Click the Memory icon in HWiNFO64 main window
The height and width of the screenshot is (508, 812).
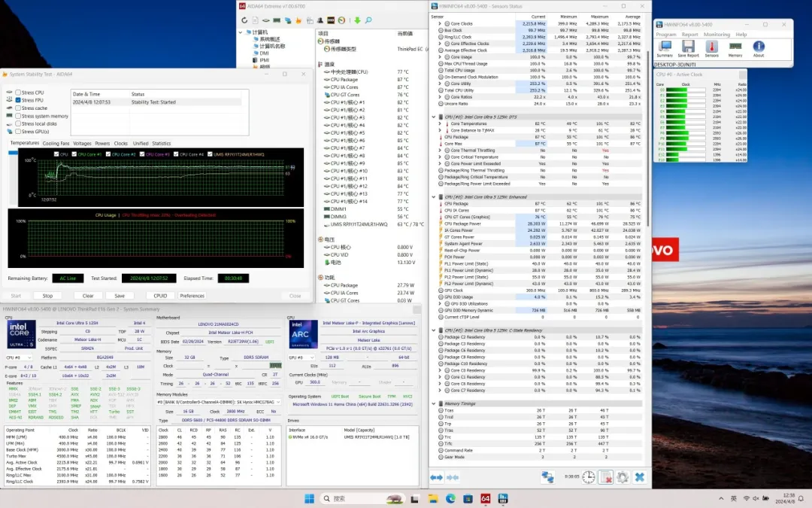pos(735,49)
